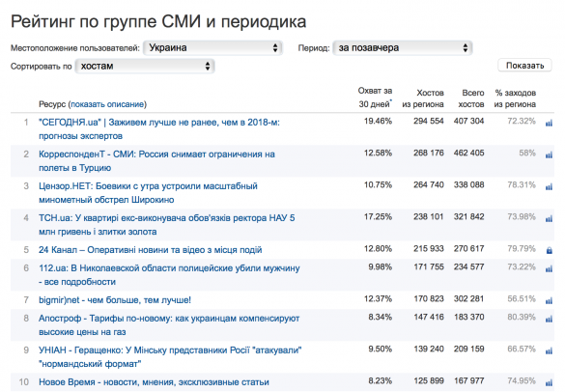Open statistics chart icon for Новое Время row
565x392 pixels.
[549, 383]
